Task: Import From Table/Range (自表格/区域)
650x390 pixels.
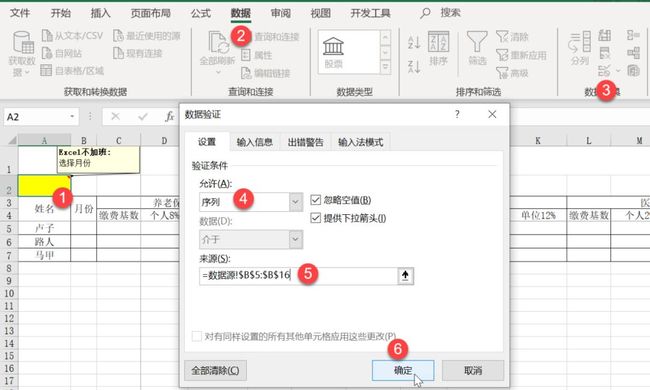Action: pyautogui.click(x=72, y=70)
